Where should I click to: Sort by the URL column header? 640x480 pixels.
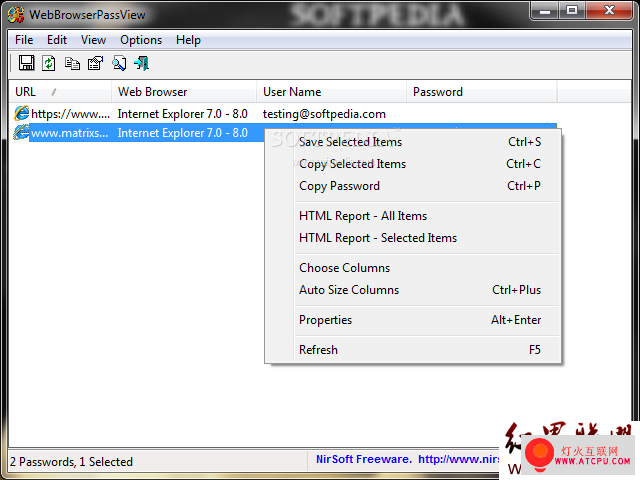pyautogui.click(x=60, y=92)
